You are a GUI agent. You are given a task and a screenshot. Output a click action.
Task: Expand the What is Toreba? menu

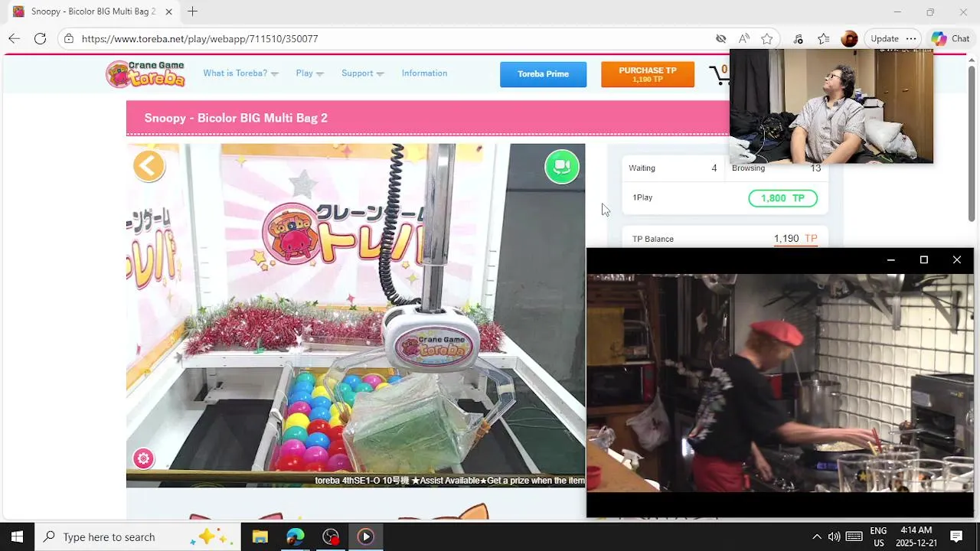(x=240, y=73)
